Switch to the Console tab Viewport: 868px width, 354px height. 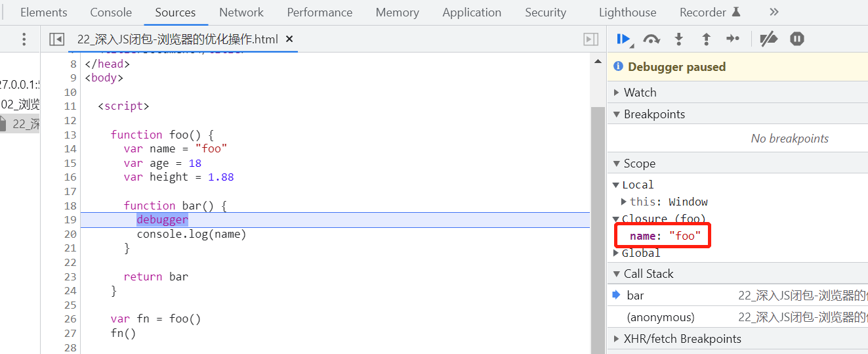click(x=111, y=12)
